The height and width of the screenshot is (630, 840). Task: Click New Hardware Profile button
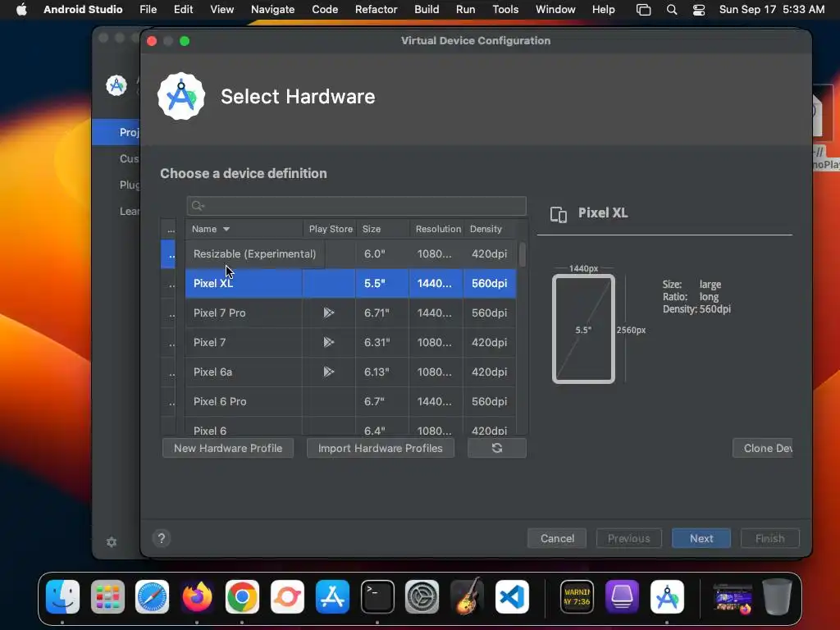click(x=228, y=448)
